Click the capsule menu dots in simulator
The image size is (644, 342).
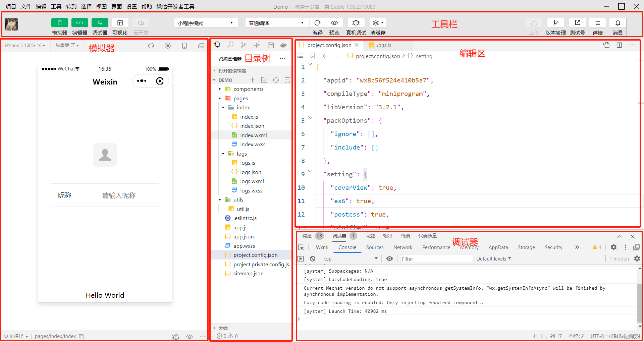[x=142, y=81]
